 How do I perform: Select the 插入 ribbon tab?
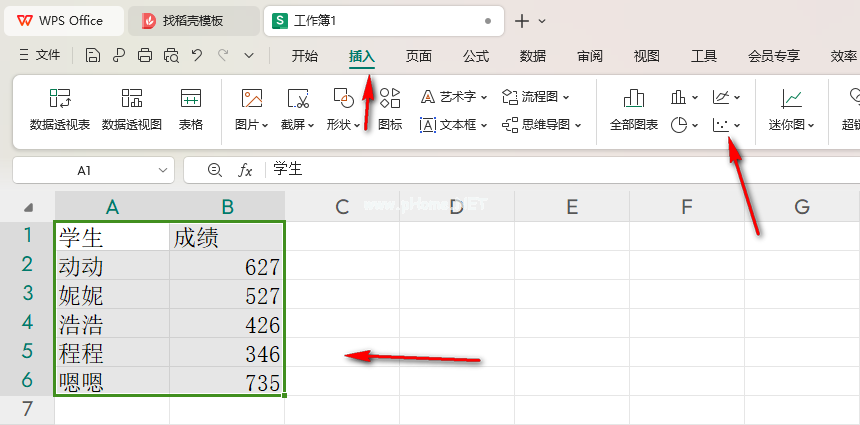point(362,56)
